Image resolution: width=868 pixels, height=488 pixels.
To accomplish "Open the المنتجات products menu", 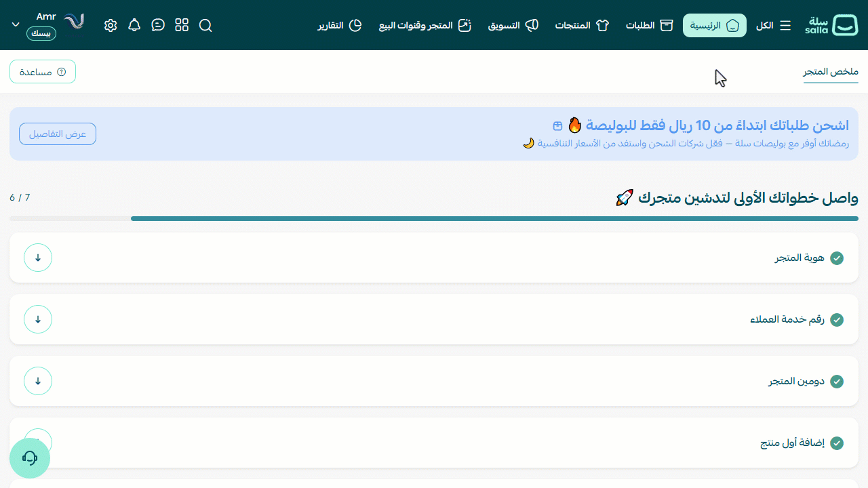I will click(x=582, y=26).
